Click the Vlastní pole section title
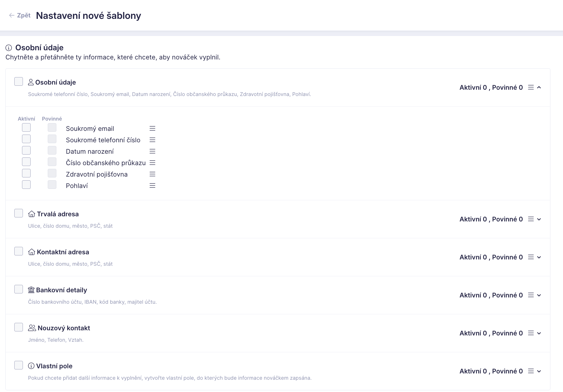 [54, 366]
